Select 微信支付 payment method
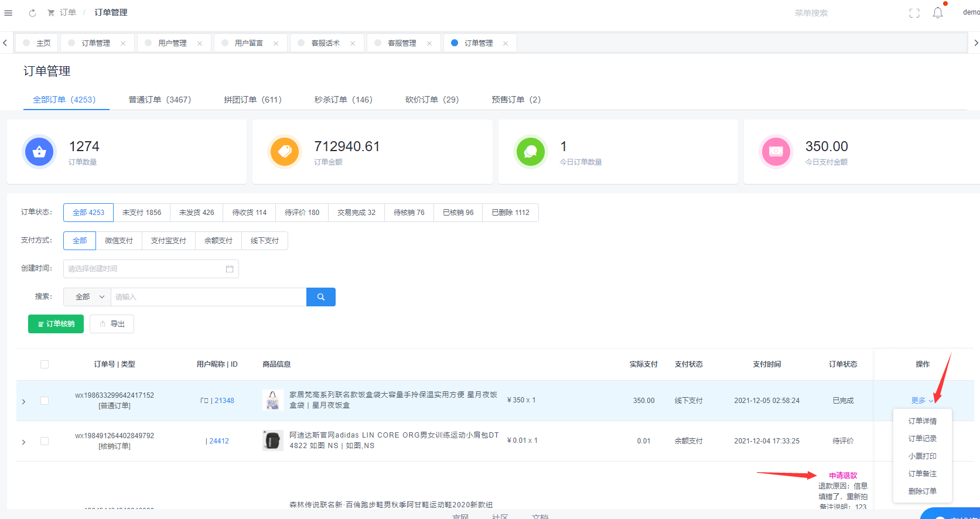 [119, 241]
